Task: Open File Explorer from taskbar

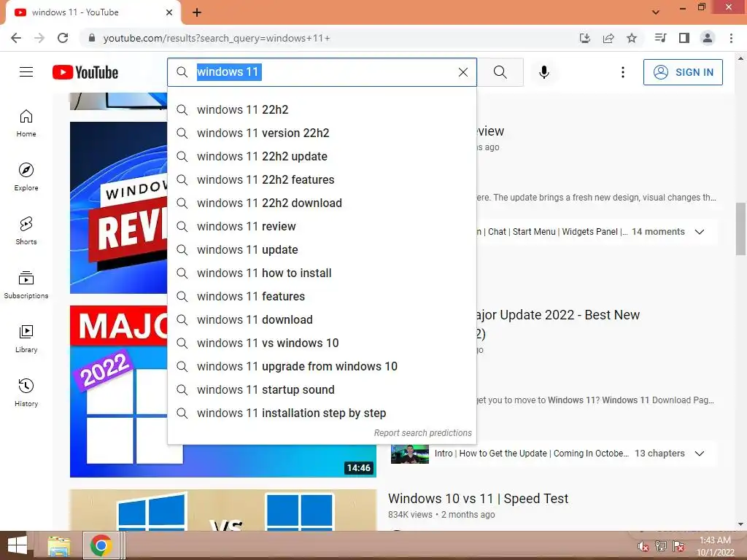Action: point(59,545)
